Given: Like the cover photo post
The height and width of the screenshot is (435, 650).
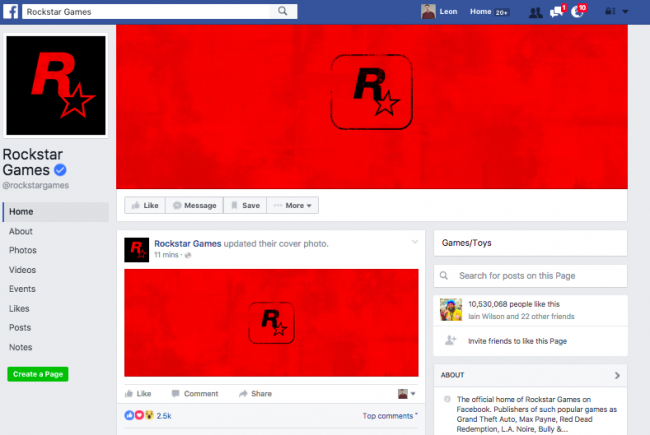Looking at the screenshot, I should 138,394.
